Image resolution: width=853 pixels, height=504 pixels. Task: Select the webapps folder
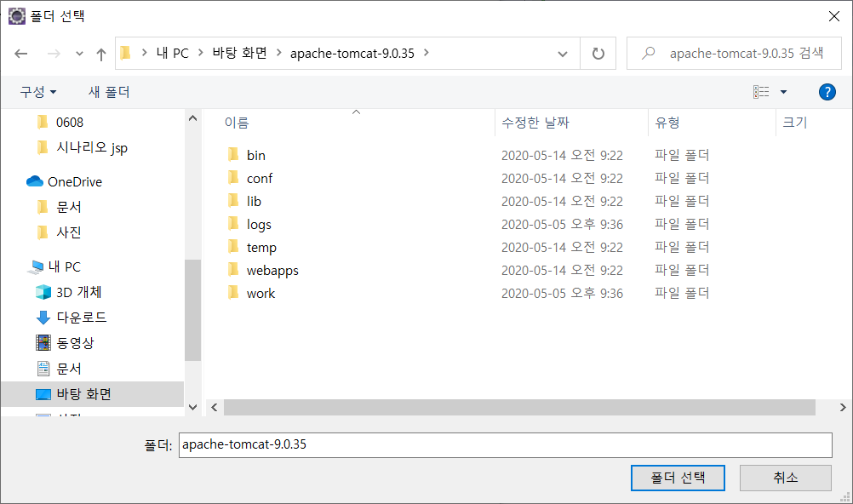click(272, 270)
